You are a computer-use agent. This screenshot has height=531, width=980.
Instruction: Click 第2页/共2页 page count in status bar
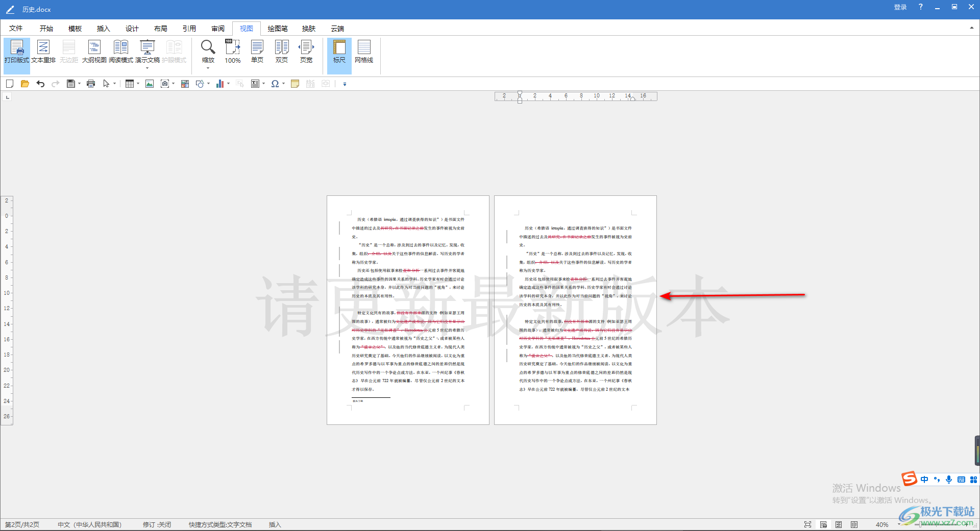22,524
